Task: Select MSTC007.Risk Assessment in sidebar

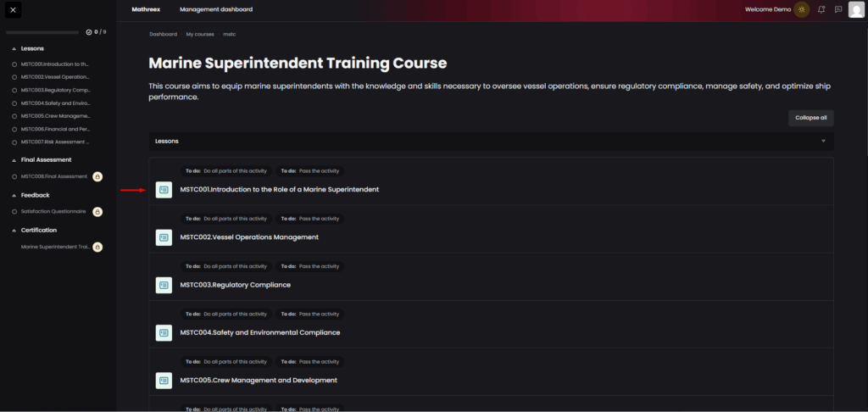Action: tap(55, 142)
